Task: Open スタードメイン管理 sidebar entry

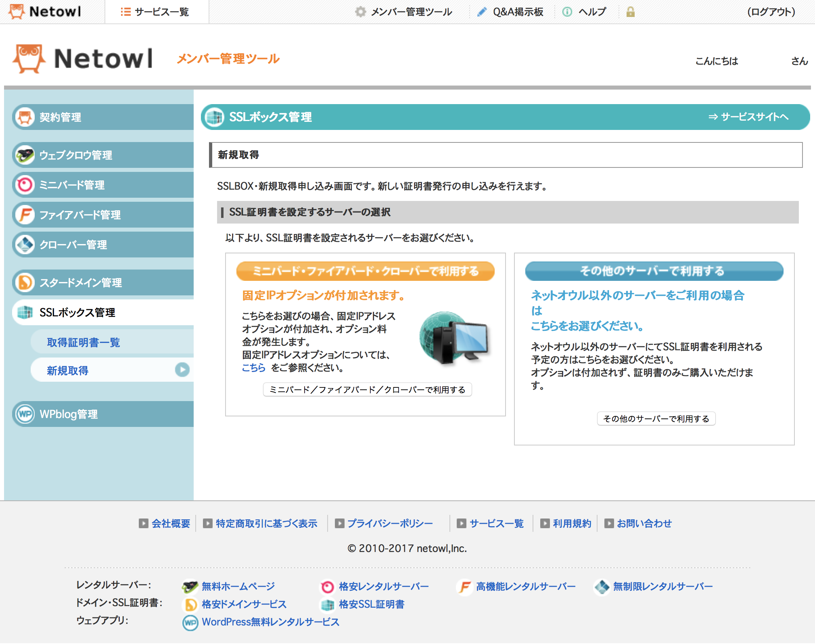Action: [103, 282]
